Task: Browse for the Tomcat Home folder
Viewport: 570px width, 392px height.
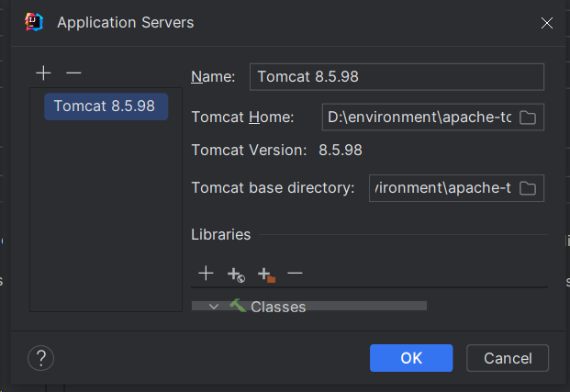Action: (x=528, y=118)
